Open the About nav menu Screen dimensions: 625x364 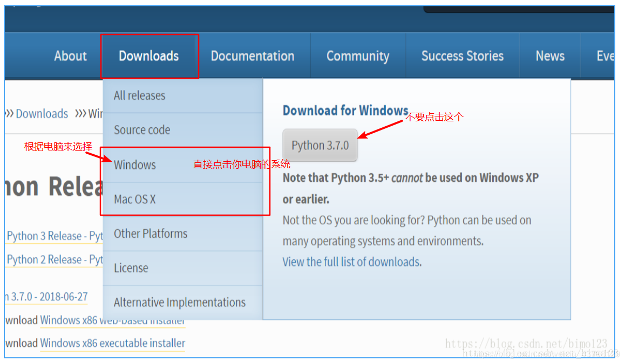[70, 56]
